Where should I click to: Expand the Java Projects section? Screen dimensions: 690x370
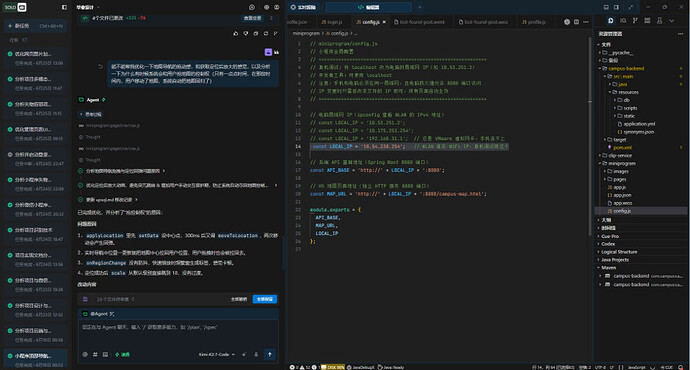click(x=614, y=260)
